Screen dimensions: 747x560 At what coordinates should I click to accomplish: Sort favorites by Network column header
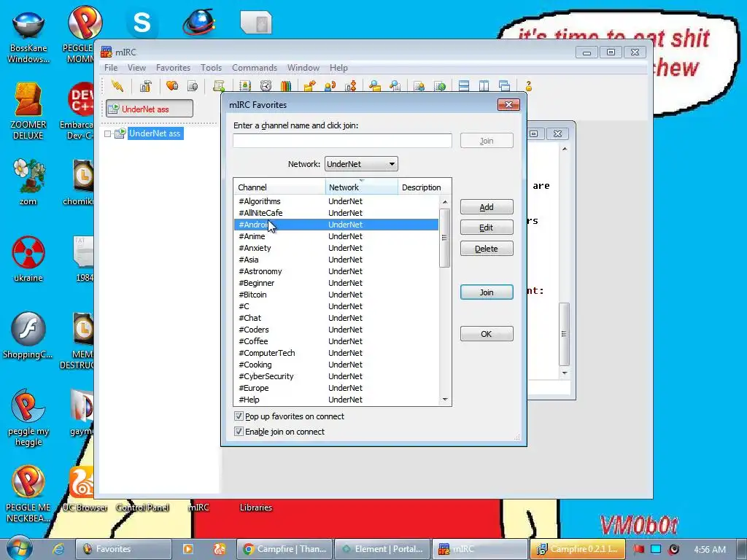[362, 187]
